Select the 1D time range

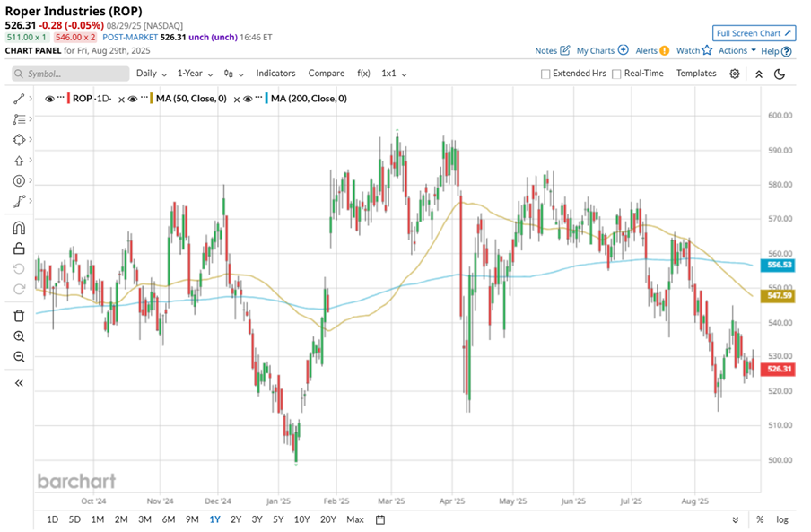click(x=52, y=519)
